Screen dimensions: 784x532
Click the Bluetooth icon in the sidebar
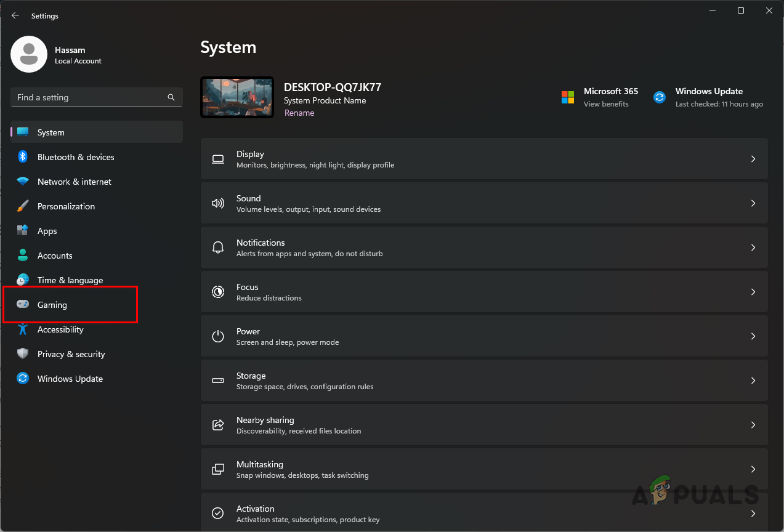[x=23, y=157]
